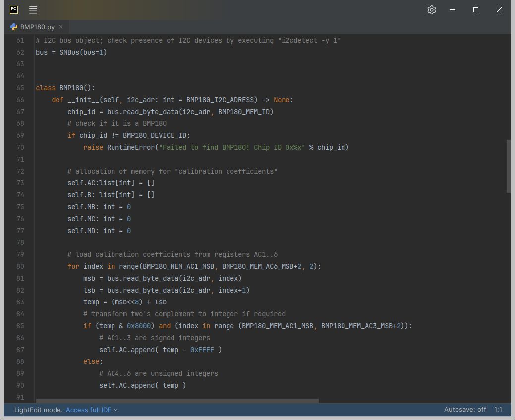Click the LightEdit mode status label
The width and height of the screenshot is (515, 420).
point(38,410)
